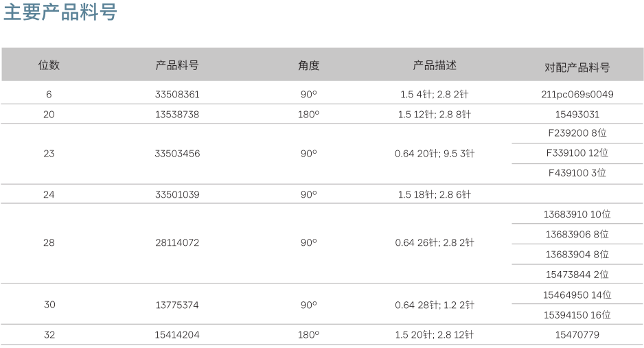Select product number 13775374
Image resolution: width=644 pixels, height=348 pixels.
click(x=177, y=305)
